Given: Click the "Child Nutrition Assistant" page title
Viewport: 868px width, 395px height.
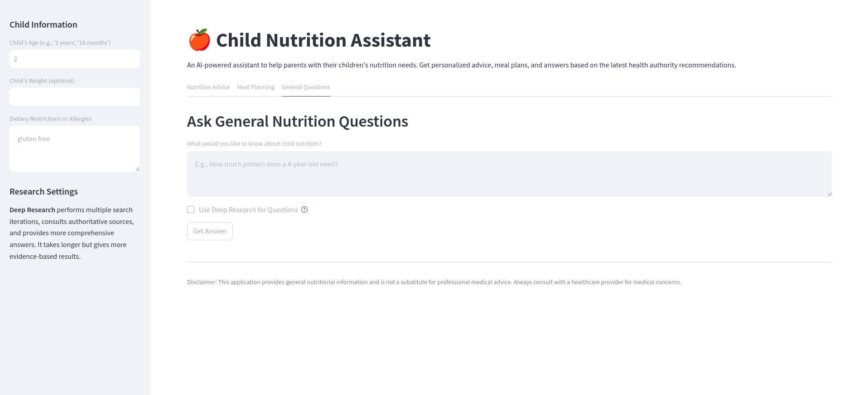Looking at the screenshot, I should tap(323, 40).
